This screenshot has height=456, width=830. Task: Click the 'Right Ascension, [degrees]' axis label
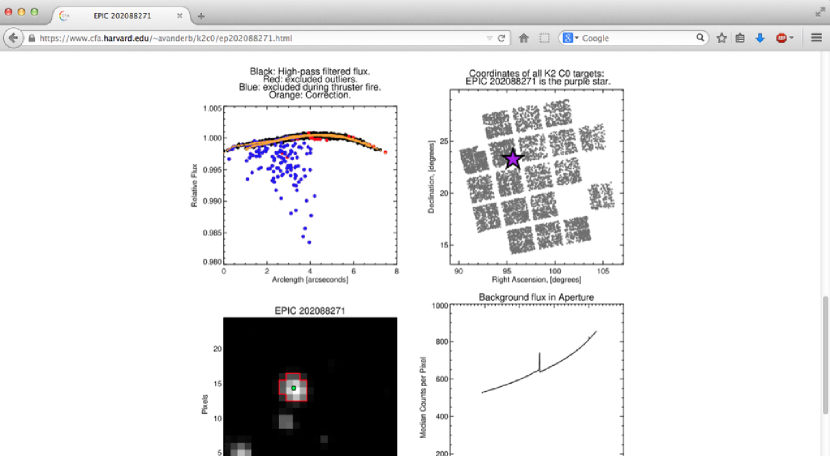pyautogui.click(x=536, y=280)
